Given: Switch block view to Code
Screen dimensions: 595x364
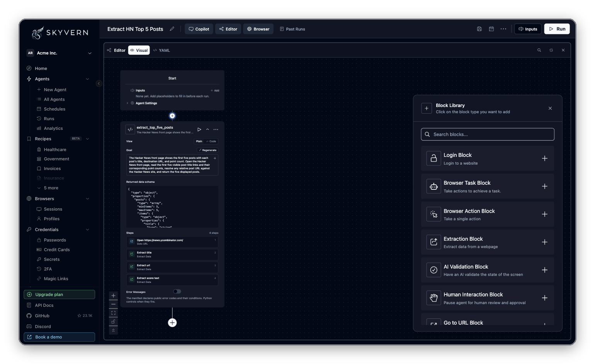Looking at the screenshot, I should click(211, 141).
